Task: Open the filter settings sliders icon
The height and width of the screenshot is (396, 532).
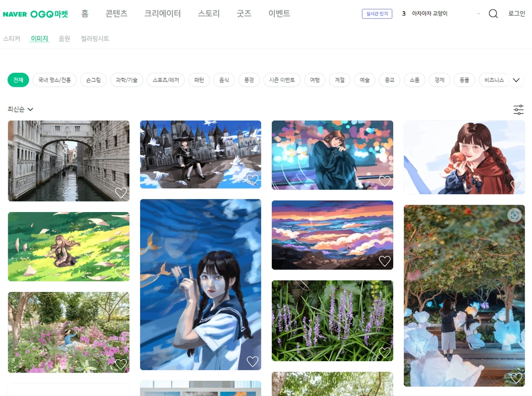Action: pyautogui.click(x=518, y=110)
